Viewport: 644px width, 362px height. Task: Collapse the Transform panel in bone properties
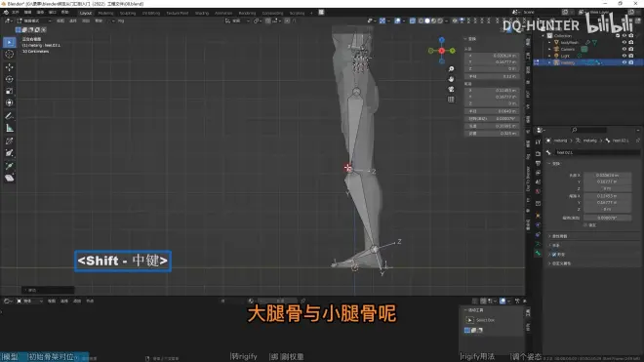click(x=550, y=164)
